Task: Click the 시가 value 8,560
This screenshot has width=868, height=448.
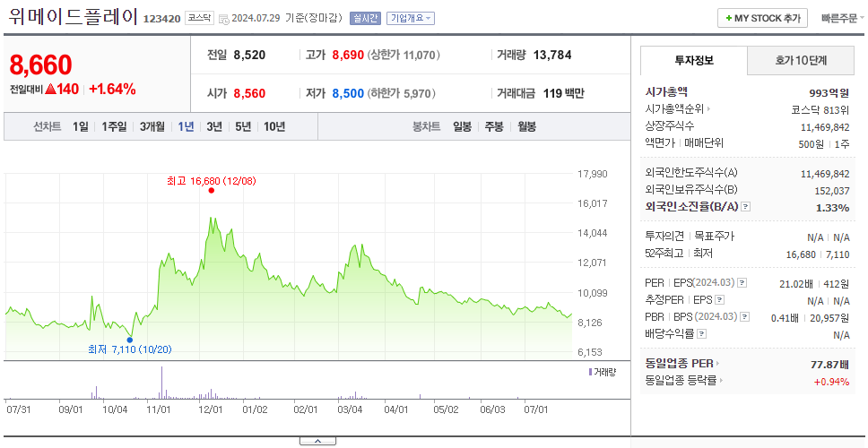Action: [249, 93]
